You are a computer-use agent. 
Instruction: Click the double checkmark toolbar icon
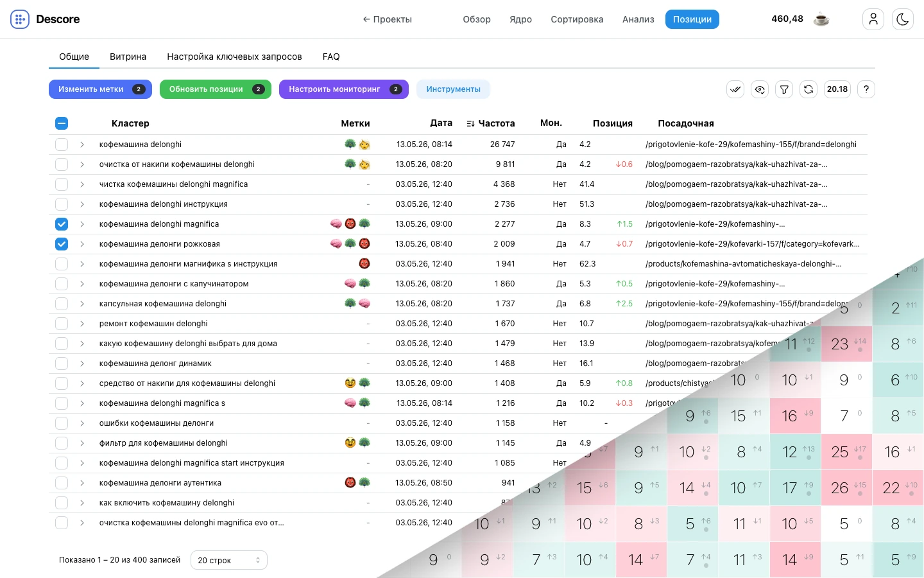pos(735,89)
